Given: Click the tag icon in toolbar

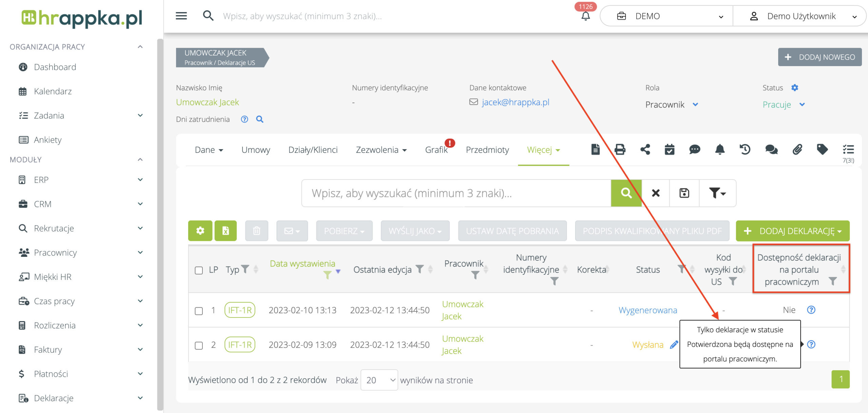Looking at the screenshot, I should [x=822, y=149].
